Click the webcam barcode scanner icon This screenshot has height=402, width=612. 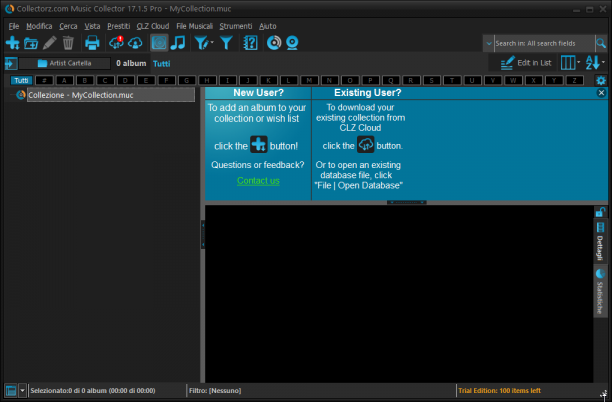tap(292, 43)
